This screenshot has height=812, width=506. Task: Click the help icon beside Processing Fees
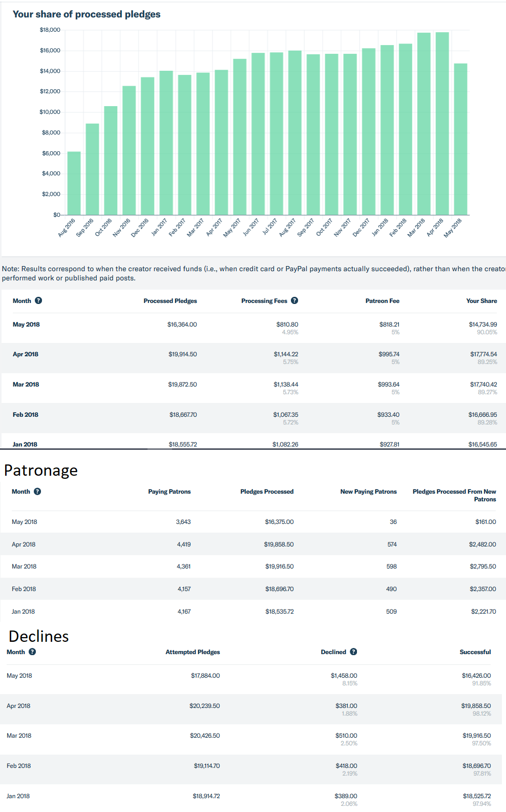click(x=294, y=301)
